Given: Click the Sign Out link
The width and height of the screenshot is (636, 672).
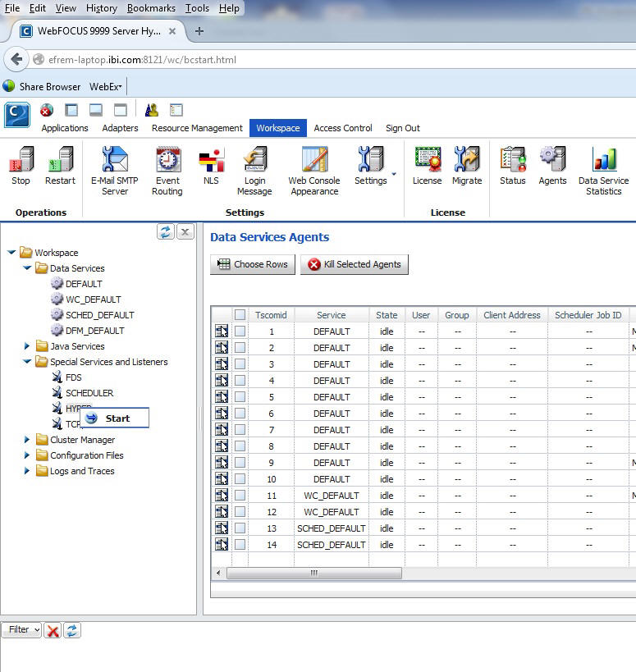Looking at the screenshot, I should coord(402,128).
